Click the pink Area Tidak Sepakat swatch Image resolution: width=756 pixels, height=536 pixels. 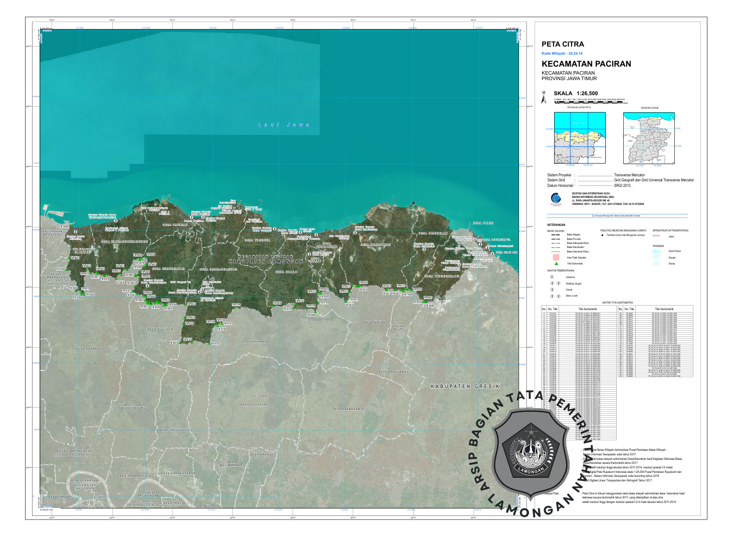555,257
